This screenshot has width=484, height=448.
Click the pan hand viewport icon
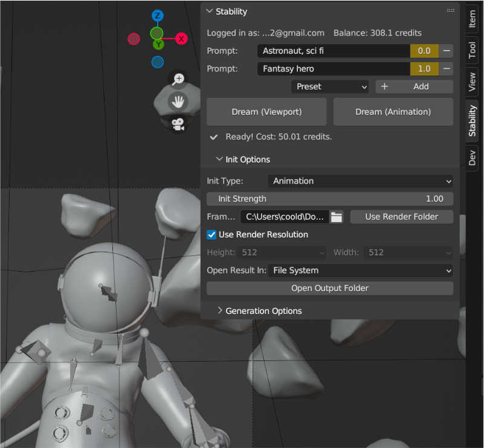(x=178, y=101)
